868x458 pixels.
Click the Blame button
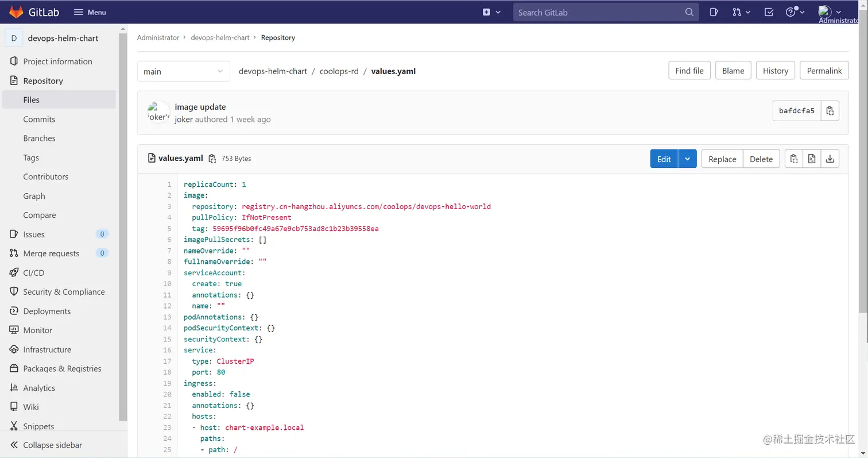point(733,71)
